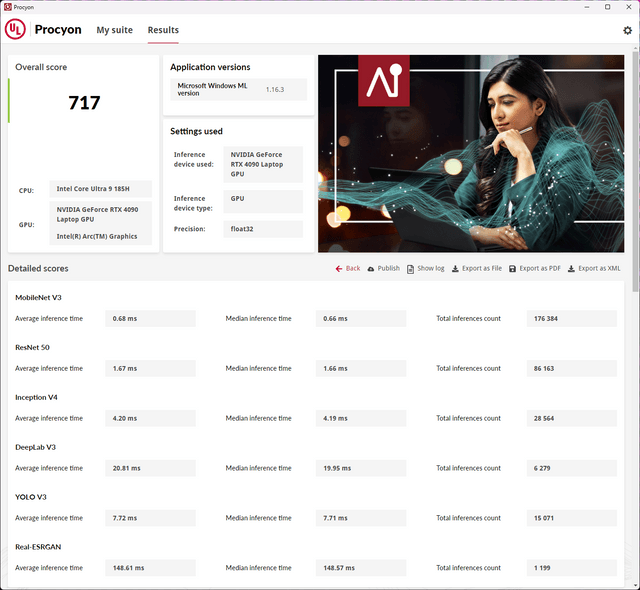Click the Inference device type value GPU

(263, 202)
